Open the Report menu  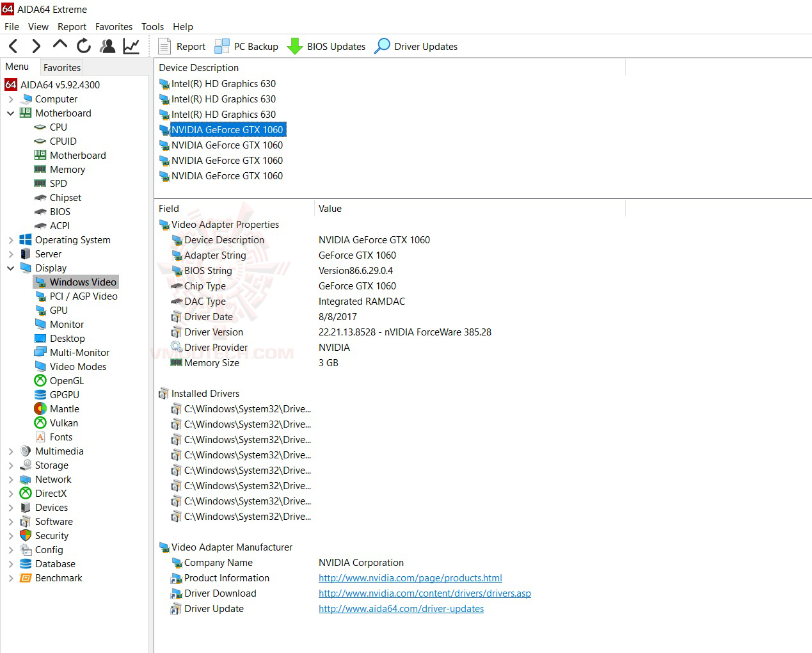[72, 27]
